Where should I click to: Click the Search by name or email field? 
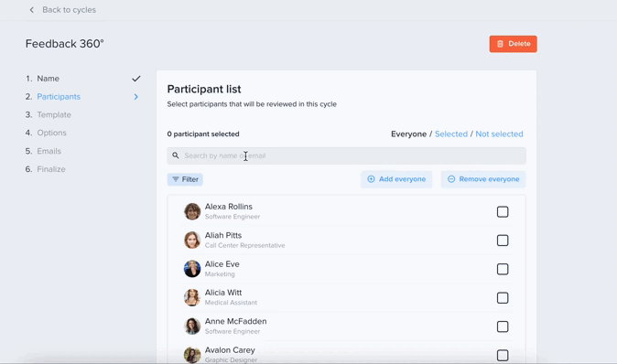coord(346,155)
